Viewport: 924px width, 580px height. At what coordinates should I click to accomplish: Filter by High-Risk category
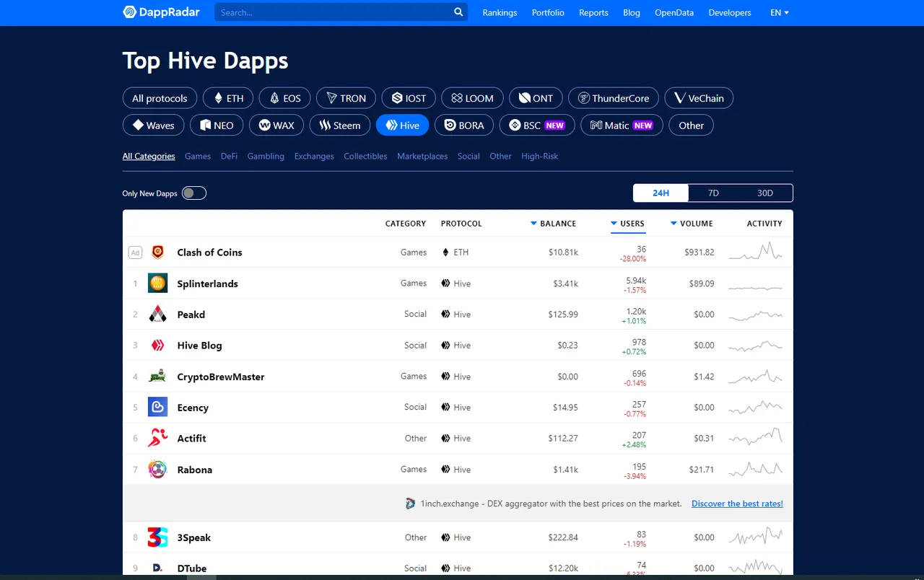540,156
